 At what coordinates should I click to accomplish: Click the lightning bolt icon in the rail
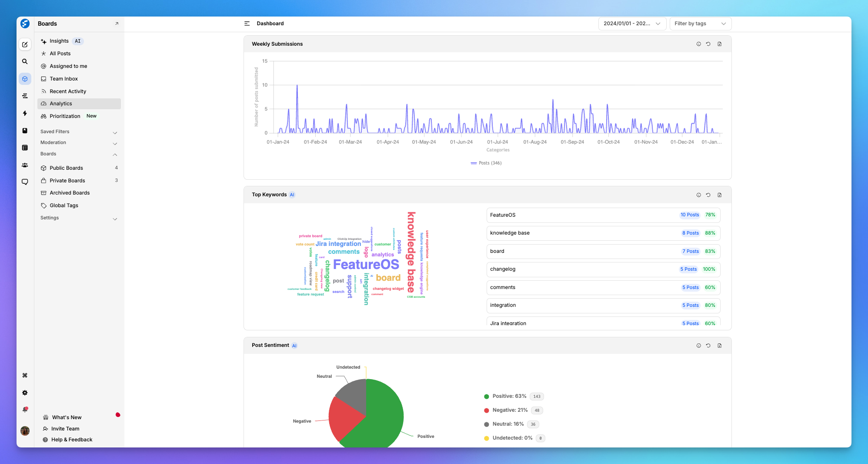coord(25,113)
